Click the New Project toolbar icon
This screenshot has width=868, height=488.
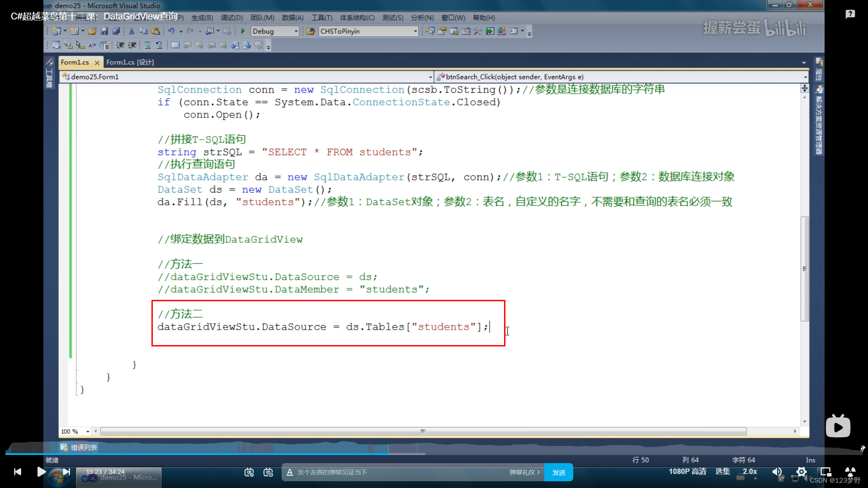point(56,31)
